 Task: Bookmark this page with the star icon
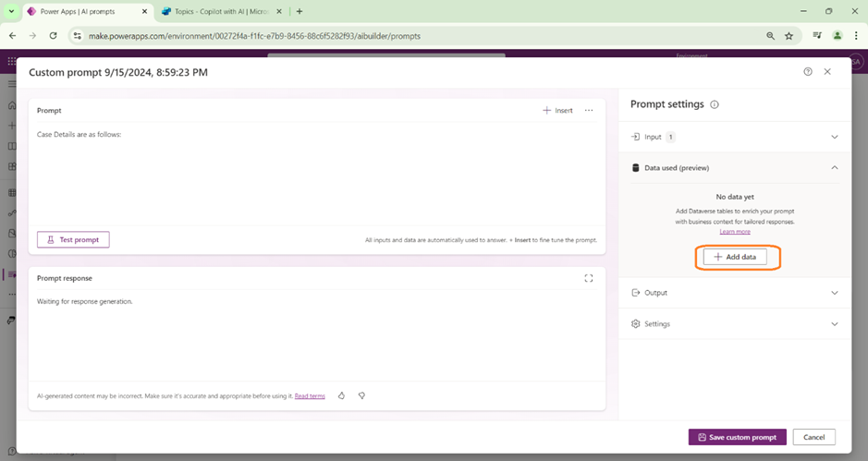789,35
